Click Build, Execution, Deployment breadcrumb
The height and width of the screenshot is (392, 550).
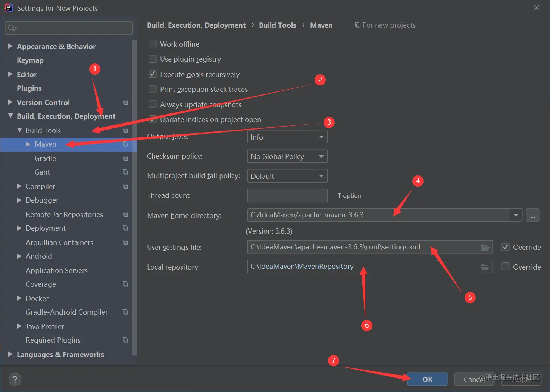click(196, 25)
